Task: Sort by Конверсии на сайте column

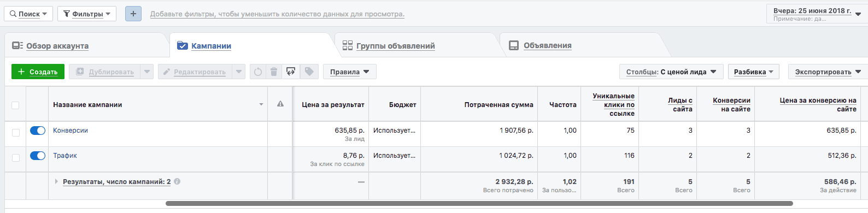Action: click(731, 104)
